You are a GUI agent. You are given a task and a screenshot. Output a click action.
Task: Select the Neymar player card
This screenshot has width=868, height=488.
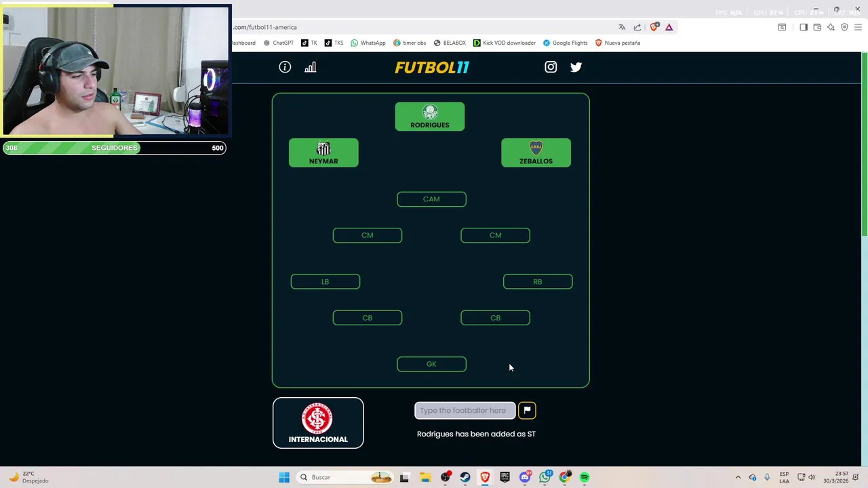coord(323,152)
